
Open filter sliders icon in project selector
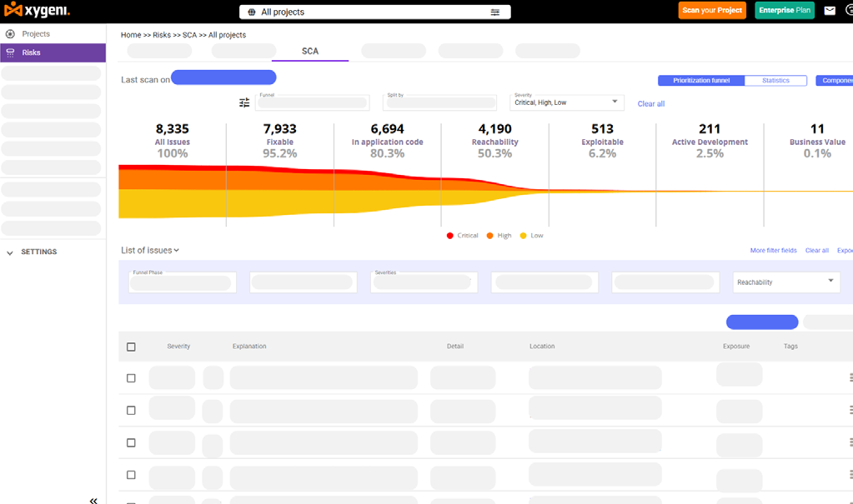point(495,12)
